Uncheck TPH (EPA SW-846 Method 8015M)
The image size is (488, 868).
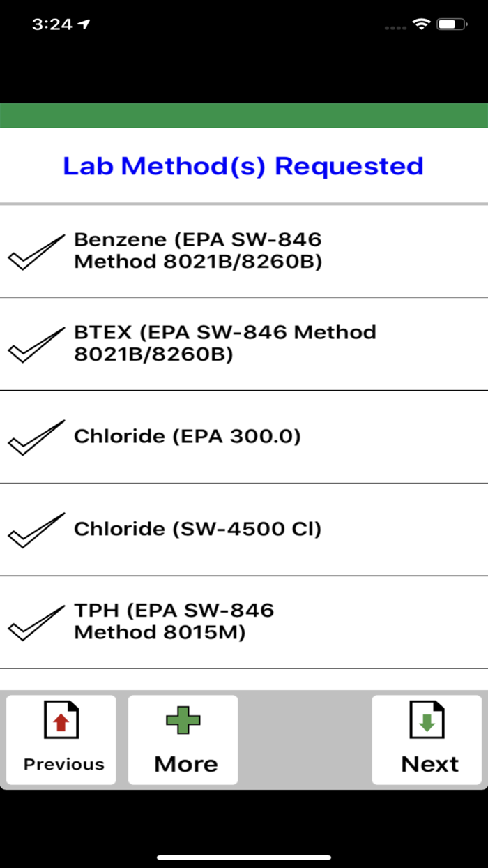tap(35, 621)
